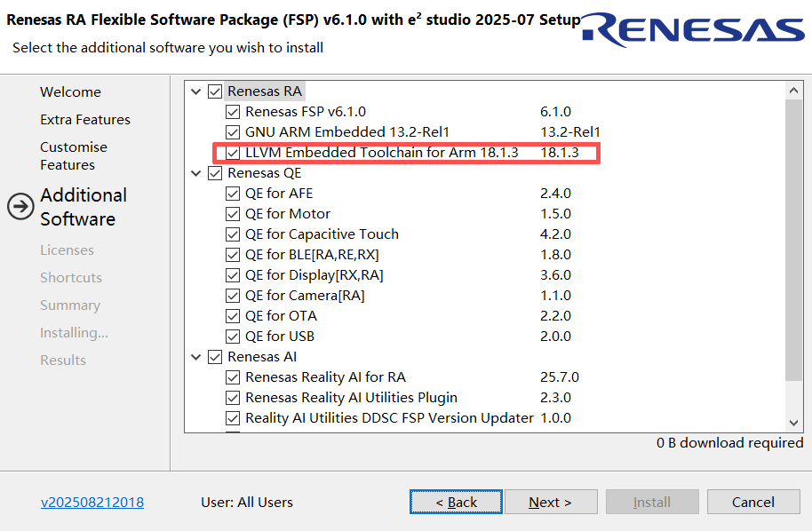Click Next to continue setup
This screenshot has width=812, height=531.
pyautogui.click(x=551, y=502)
